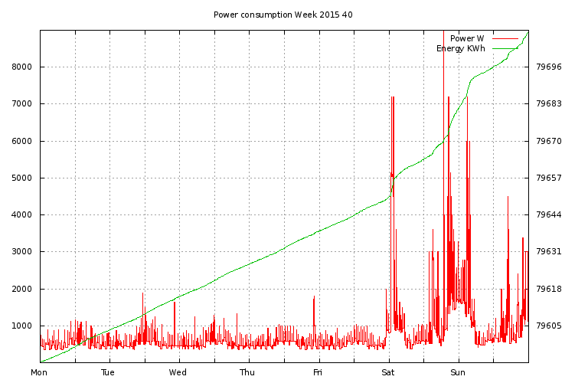Click the chart title 'Power consumption Week 2015 40'
Image resolution: width=588 pixels, height=383 pixels.
click(x=283, y=15)
